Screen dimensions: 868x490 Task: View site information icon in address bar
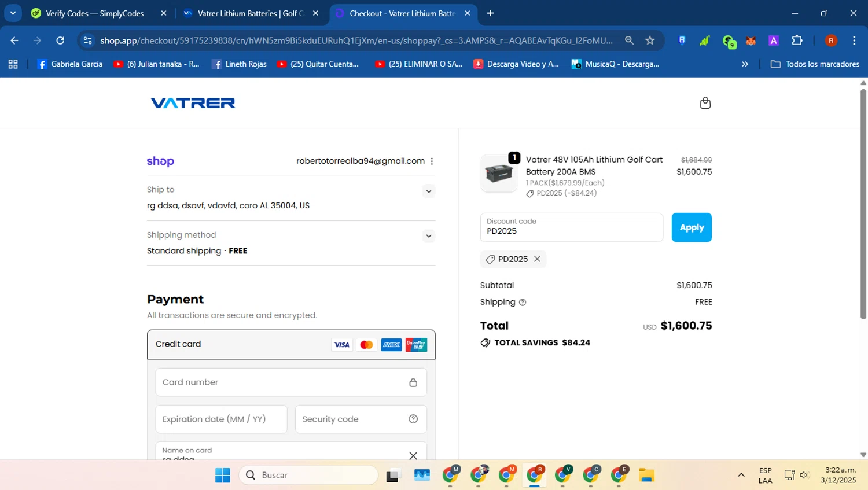tap(87, 40)
